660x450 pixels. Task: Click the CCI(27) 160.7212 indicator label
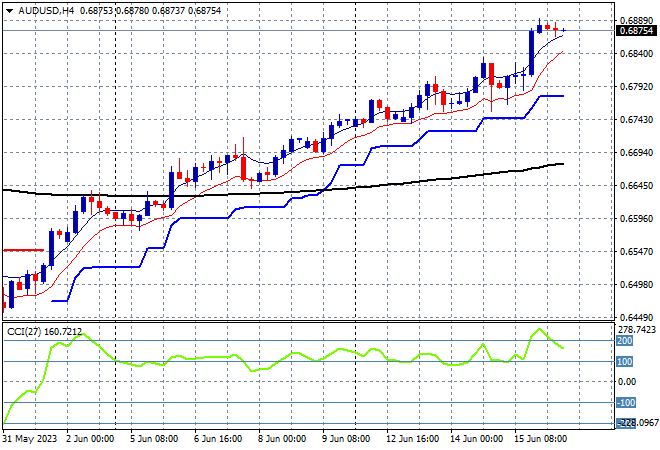click(44, 332)
